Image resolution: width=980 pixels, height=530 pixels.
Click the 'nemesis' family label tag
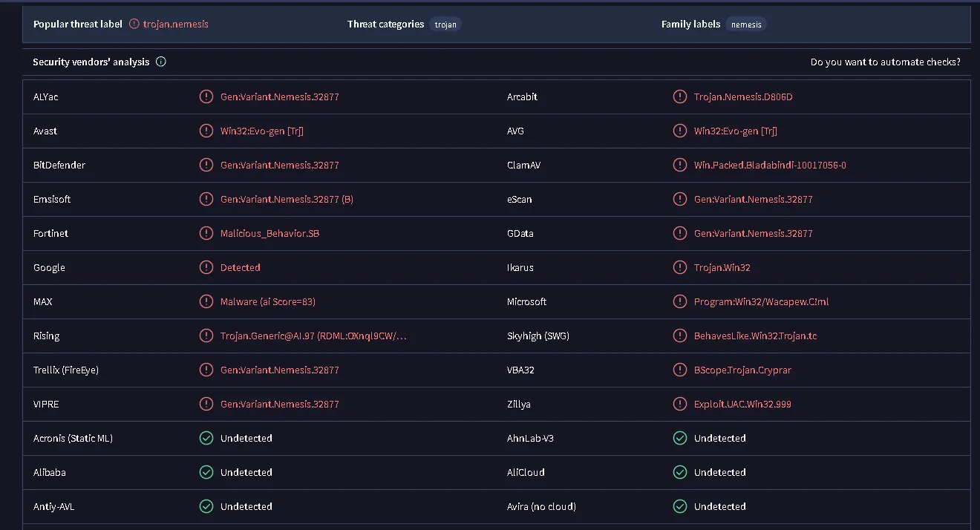point(746,24)
